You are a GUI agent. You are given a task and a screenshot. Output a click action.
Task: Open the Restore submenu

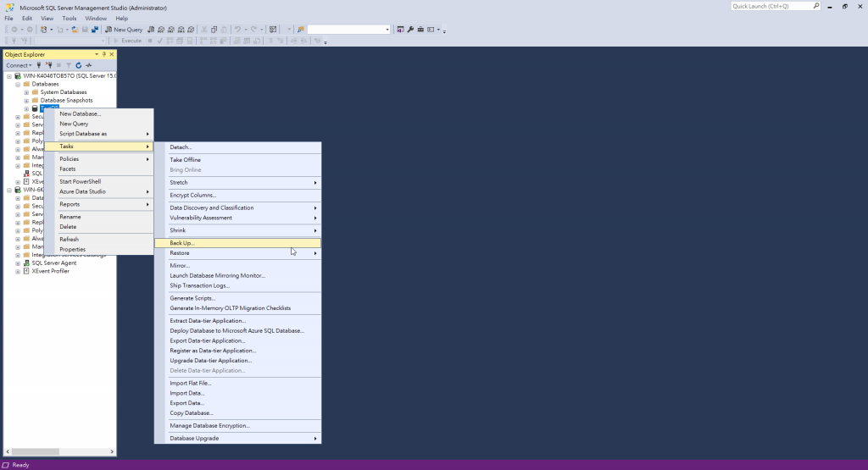point(237,253)
